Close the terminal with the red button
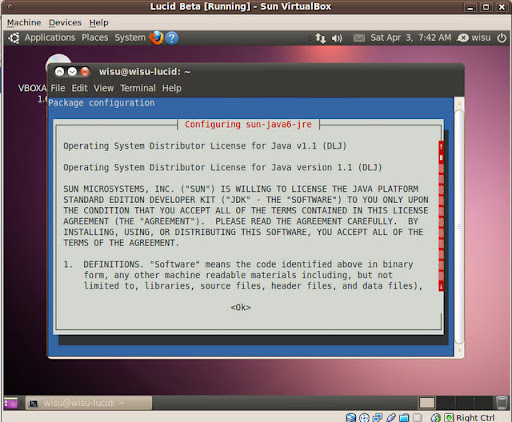Image resolution: width=512 pixels, height=422 pixels. click(85, 72)
